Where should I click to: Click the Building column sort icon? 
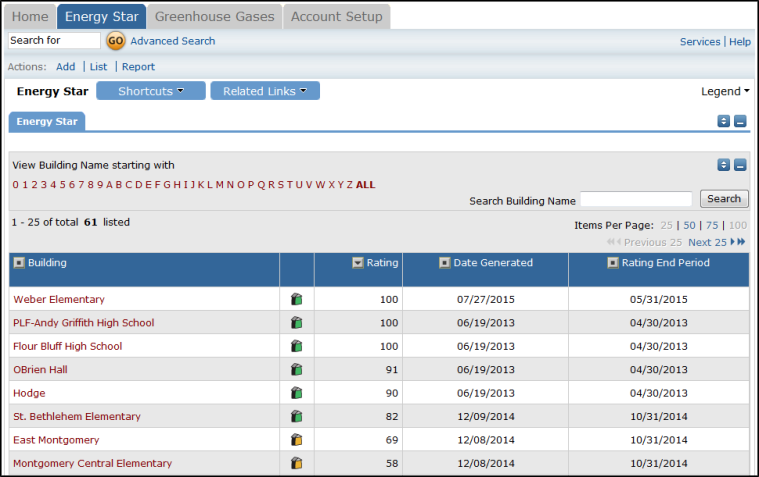(19, 263)
